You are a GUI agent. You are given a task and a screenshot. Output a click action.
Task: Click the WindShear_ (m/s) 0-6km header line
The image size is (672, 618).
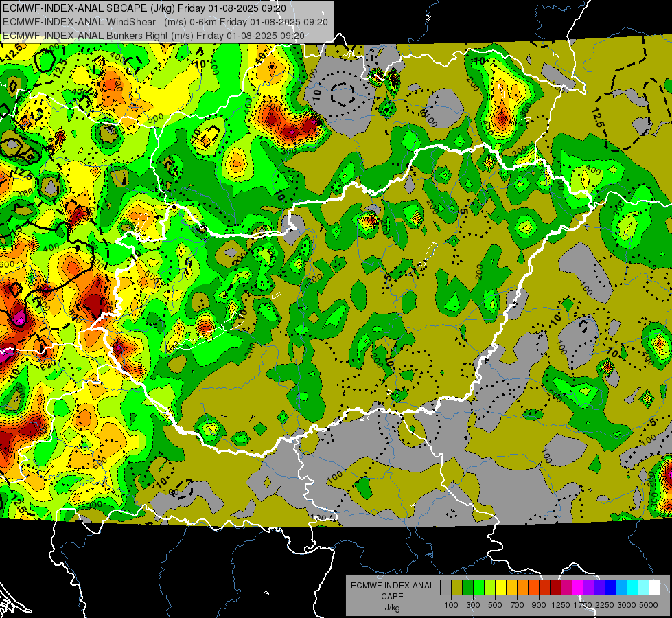pos(165,22)
